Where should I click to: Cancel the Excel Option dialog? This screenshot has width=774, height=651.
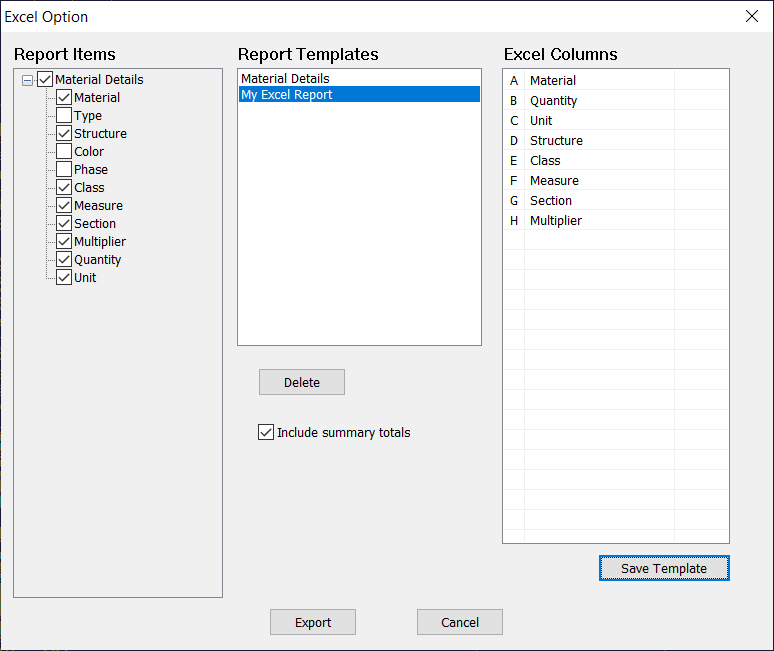pyautogui.click(x=460, y=622)
